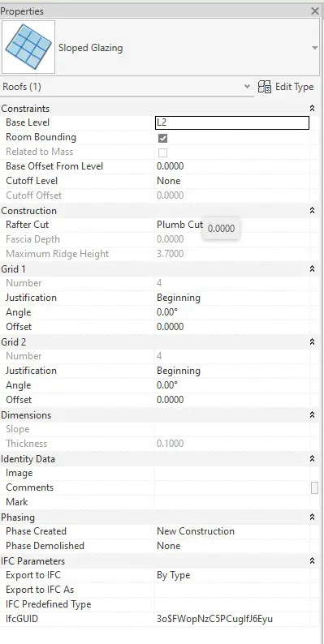Open the Edit Type dialog
This screenshot has width=324, height=644.
(x=286, y=87)
